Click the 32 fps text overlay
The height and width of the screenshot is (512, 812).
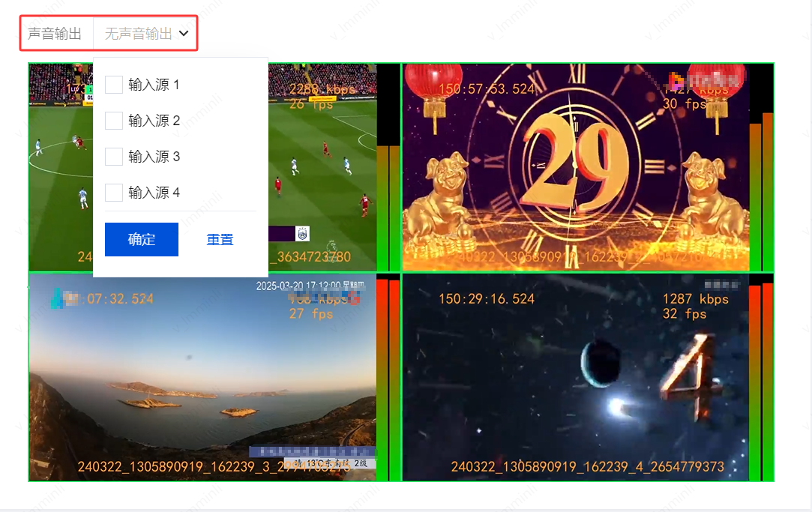click(685, 314)
